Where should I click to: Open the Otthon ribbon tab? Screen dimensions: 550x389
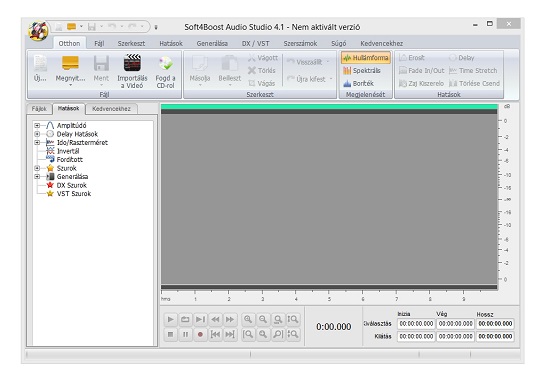(69, 43)
